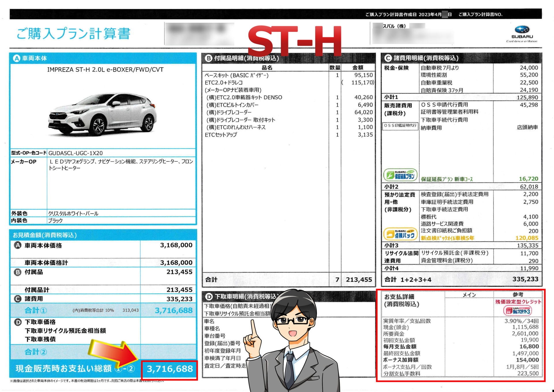Click the 新点検パックオイル車検5年 amount 120,085
Screen dimensions: 554x392
[527, 238]
